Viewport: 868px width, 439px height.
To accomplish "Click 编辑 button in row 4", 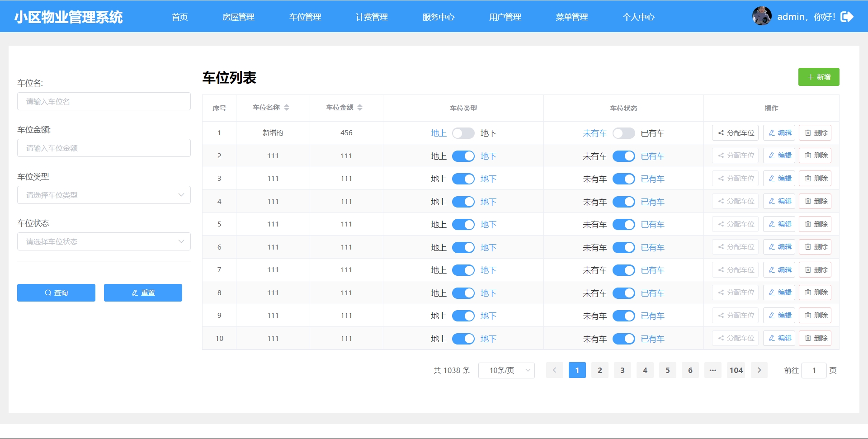I will pyautogui.click(x=779, y=201).
